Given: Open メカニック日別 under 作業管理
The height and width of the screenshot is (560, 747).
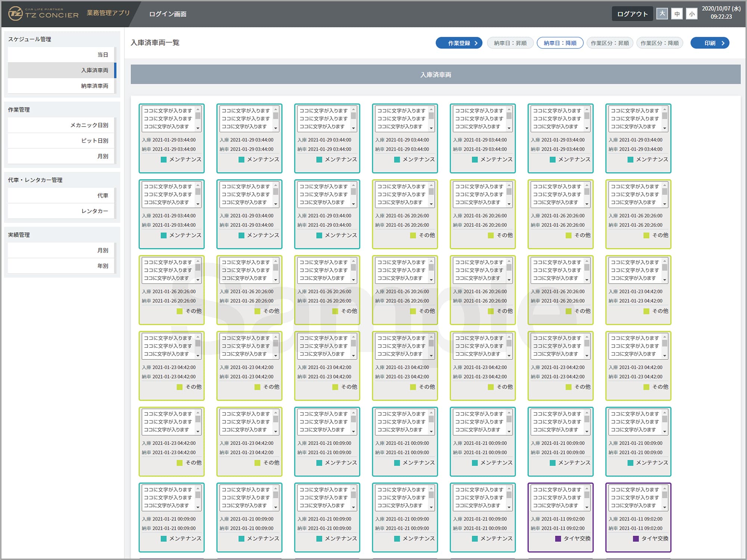Looking at the screenshot, I should point(89,125).
